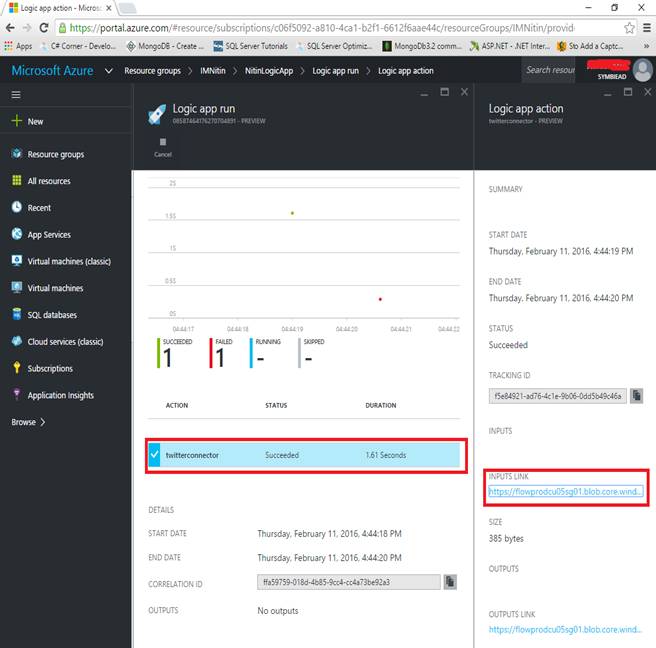656x648 pixels.
Task: Open Chrome menu hamburger icon
Action: 647,28
